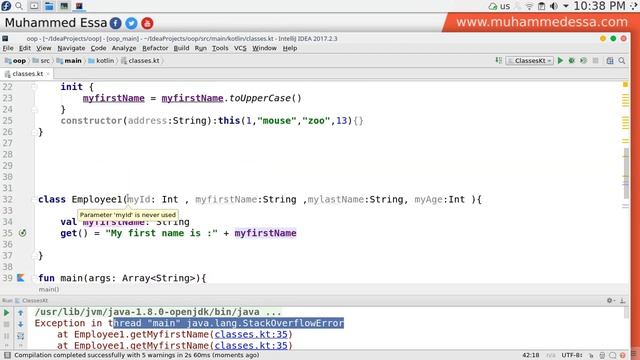Click oop in the breadcrumb navigation bar
The height and width of the screenshot is (360, 640).
16,60
